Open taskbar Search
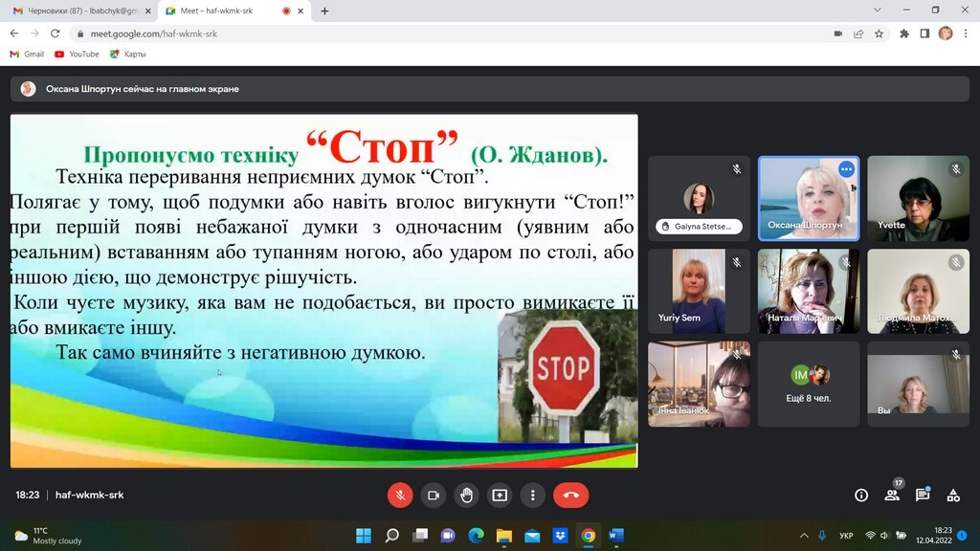 (391, 536)
